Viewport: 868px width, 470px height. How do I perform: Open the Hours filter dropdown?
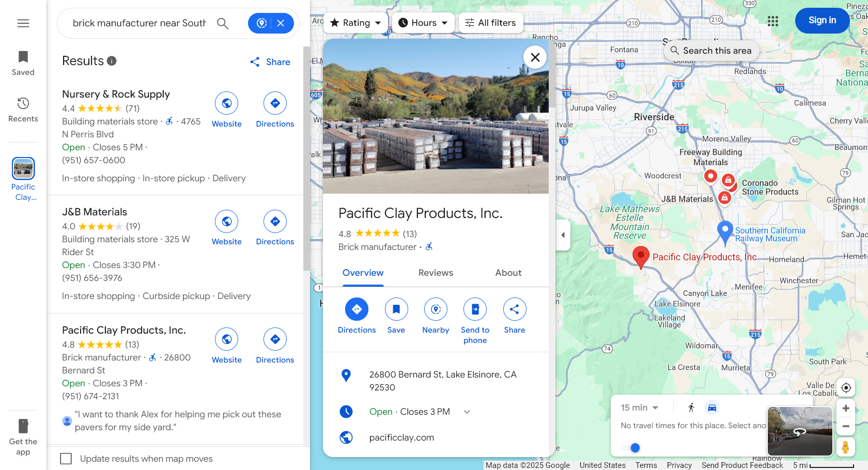coord(423,23)
